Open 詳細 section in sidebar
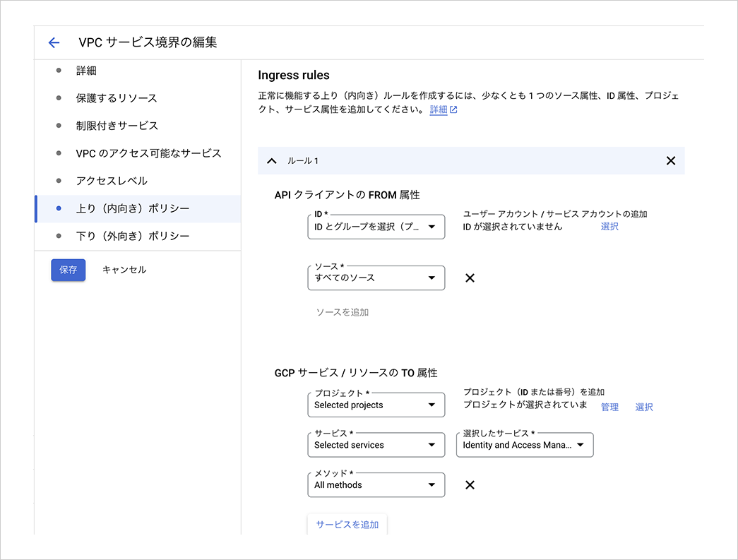 coord(138,71)
